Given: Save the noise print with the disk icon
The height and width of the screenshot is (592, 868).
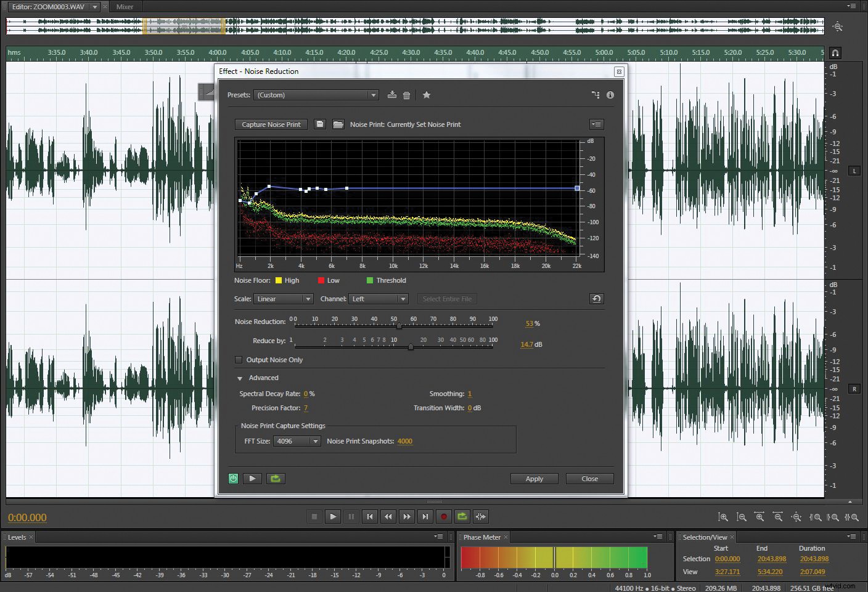Looking at the screenshot, I should 320,124.
